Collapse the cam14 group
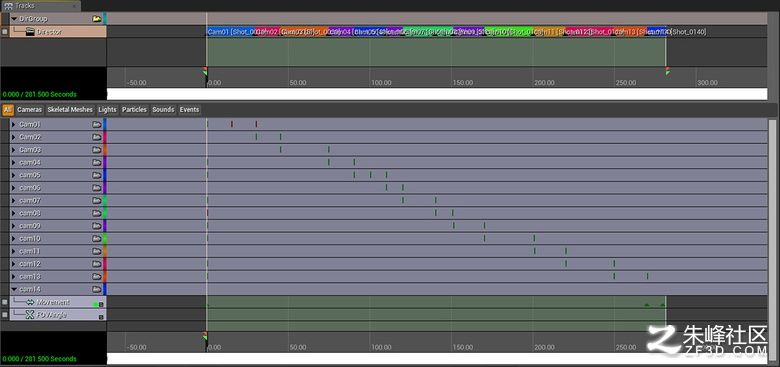The width and height of the screenshot is (780, 367). (x=14, y=289)
